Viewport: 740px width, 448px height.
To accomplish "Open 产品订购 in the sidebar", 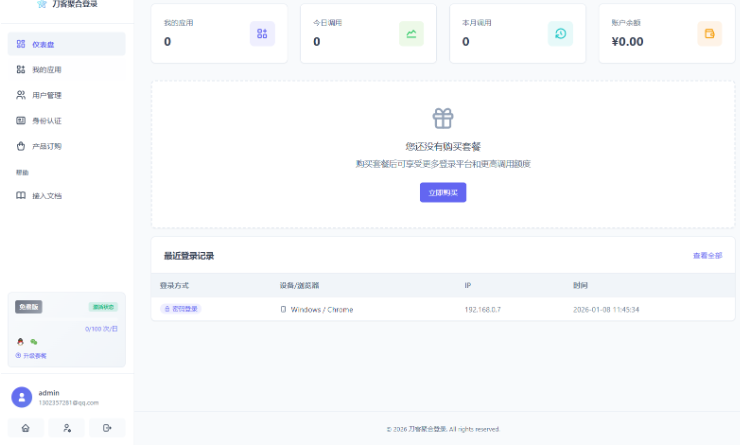I will [66, 146].
